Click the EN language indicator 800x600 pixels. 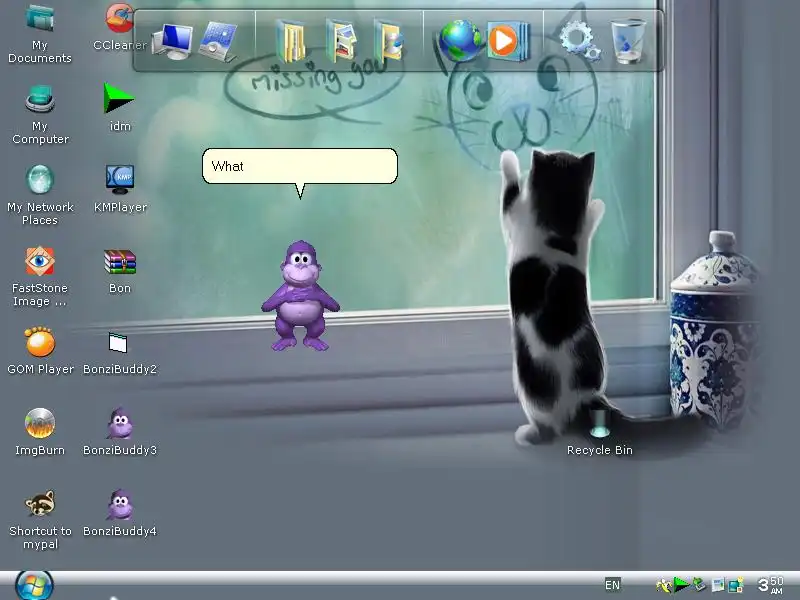pyautogui.click(x=612, y=585)
